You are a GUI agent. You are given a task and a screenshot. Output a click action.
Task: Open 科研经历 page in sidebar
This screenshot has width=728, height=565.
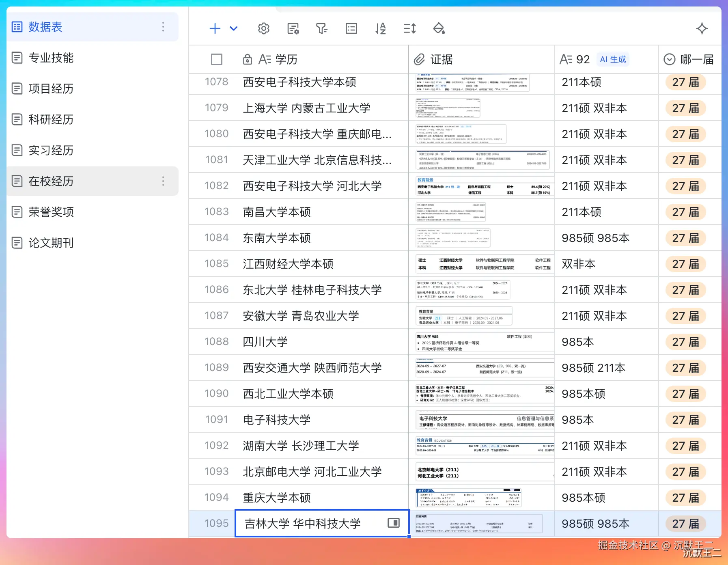pos(93,119)
